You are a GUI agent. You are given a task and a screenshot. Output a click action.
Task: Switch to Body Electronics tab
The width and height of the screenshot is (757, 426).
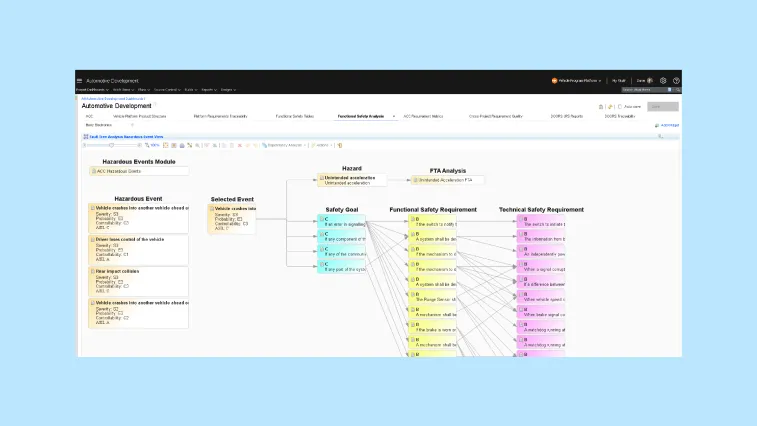point(98,125)
